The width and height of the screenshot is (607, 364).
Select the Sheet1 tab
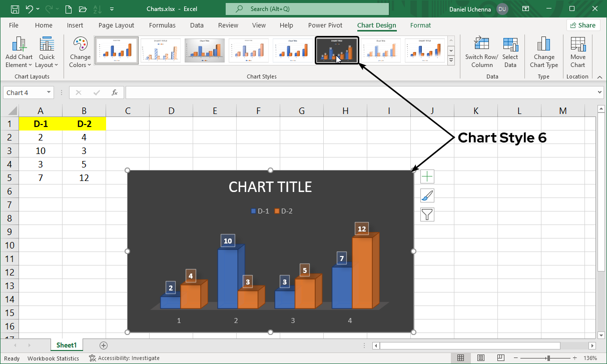point(67,345)
